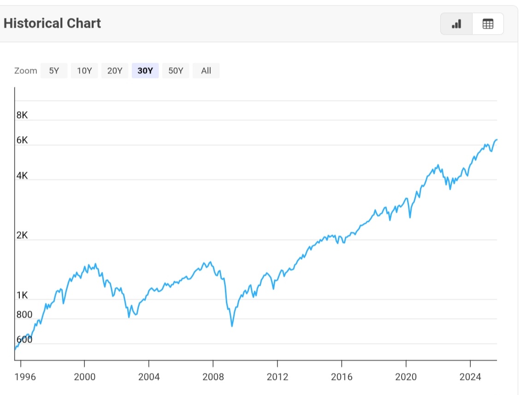Click the Zoom label beside range buttons
The image size is (532, 395).
26,71
